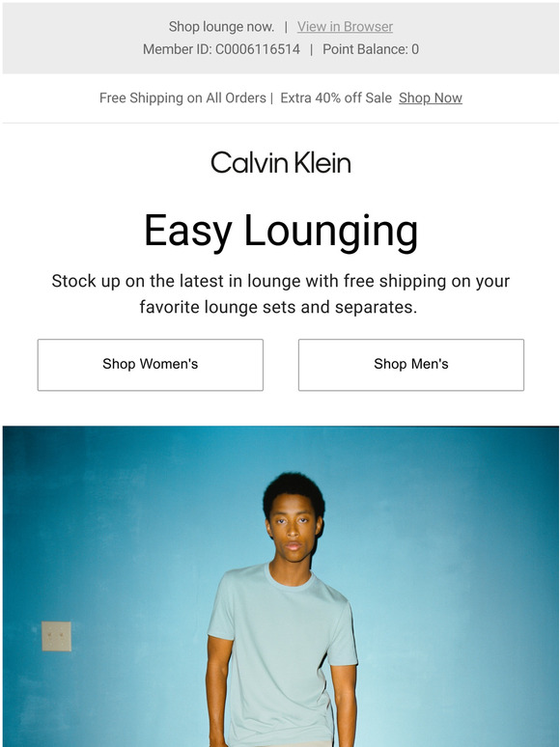Click the model's light blue t-shirt
This screenshot has width=560, height=747.
pyautogui.click(x=281, y=657)
